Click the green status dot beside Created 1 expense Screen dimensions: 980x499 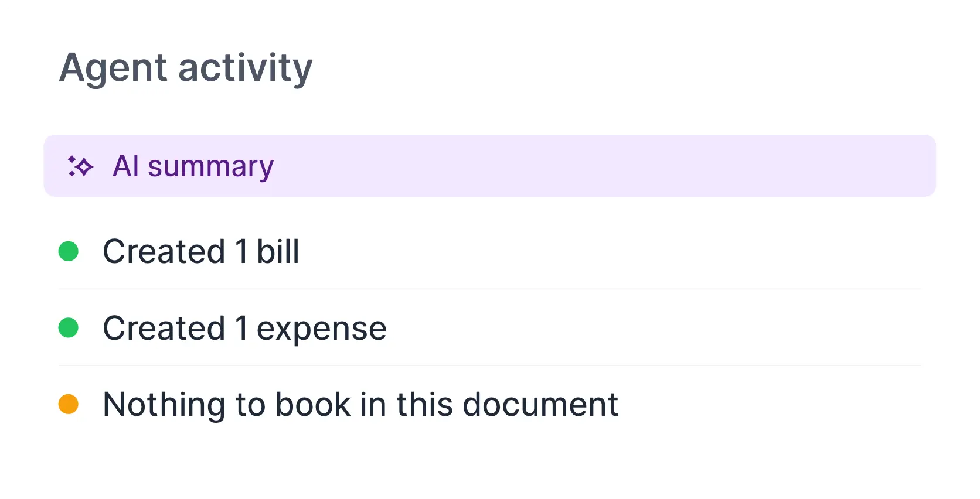tap(69, 328)
